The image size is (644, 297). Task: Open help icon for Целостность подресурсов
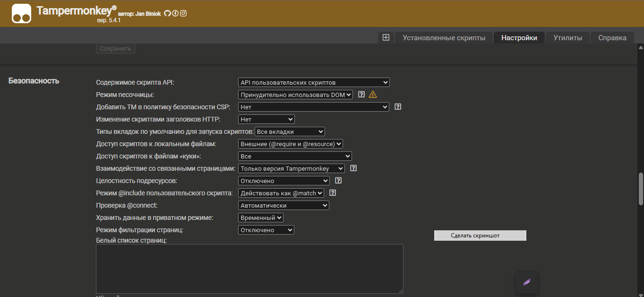(338, 181)
